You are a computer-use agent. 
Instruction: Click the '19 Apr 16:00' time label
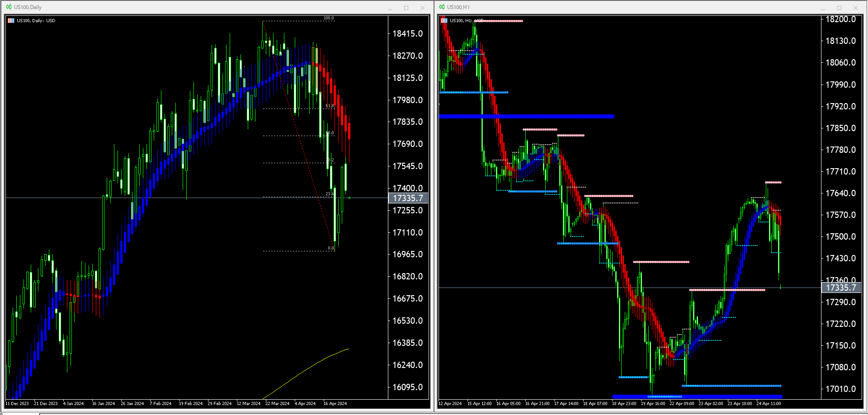point(653,404)
